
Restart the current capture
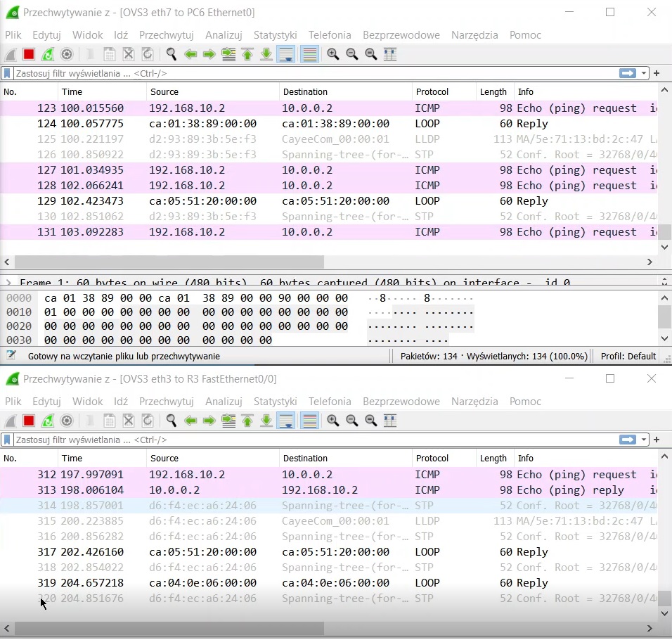tap(48, 54)
